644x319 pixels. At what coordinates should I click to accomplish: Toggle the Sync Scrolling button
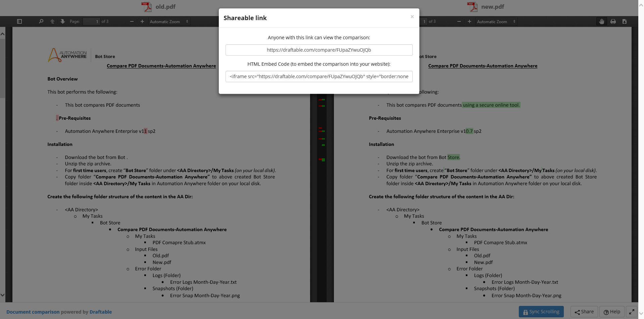(x=541, y=312)
